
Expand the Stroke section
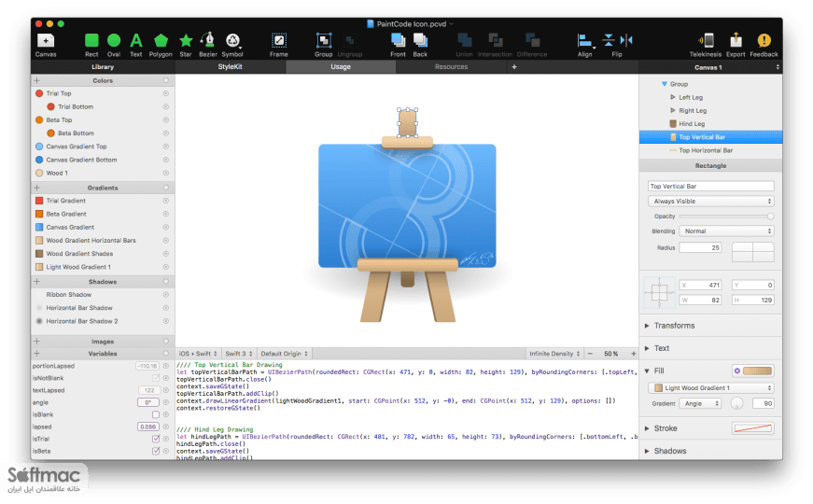click(x=647, y=428)
